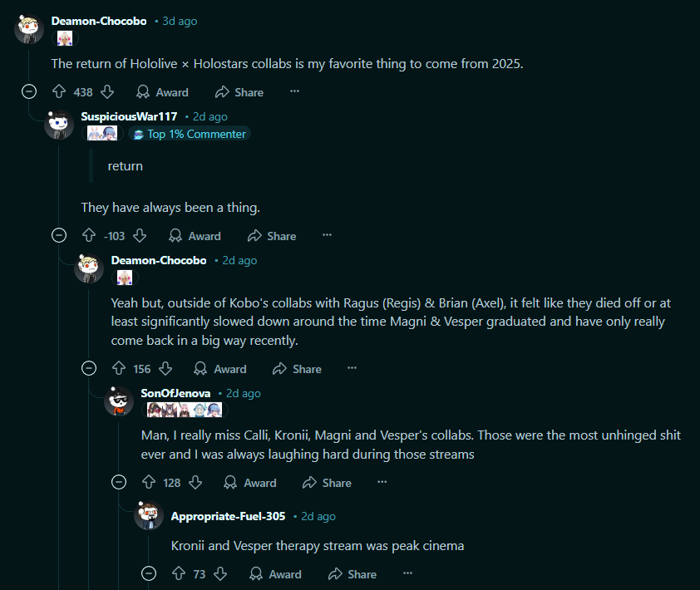Downvote the comment scored -103
Image resolution: width=700 pixels, height=590 pixels.
[x=140, y=236]
